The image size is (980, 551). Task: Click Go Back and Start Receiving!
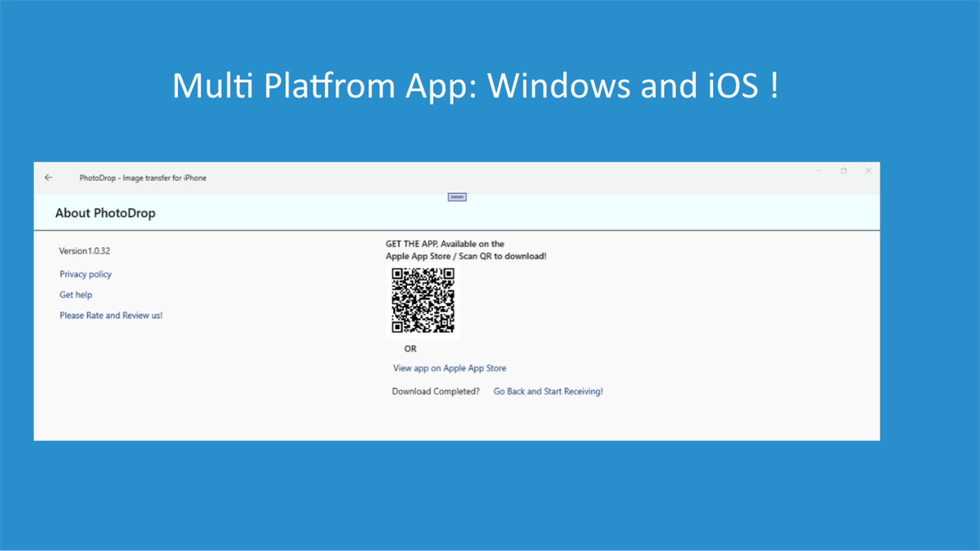(548, 391)
